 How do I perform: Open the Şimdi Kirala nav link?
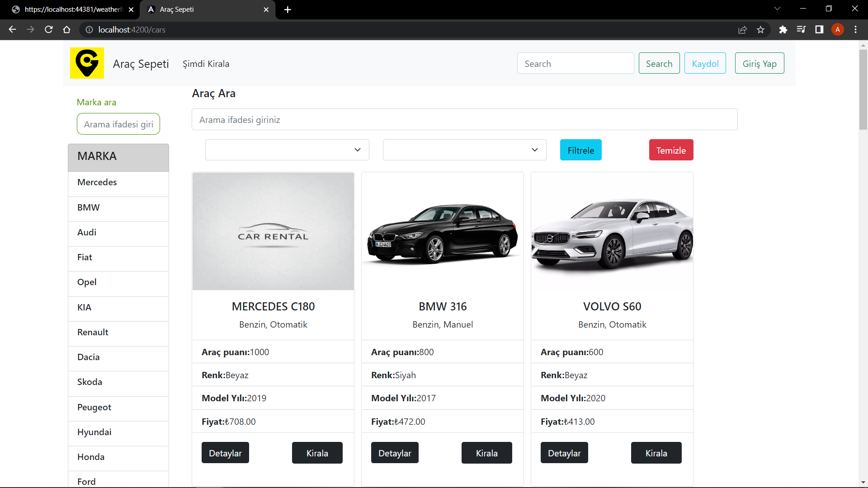point(206,64)
